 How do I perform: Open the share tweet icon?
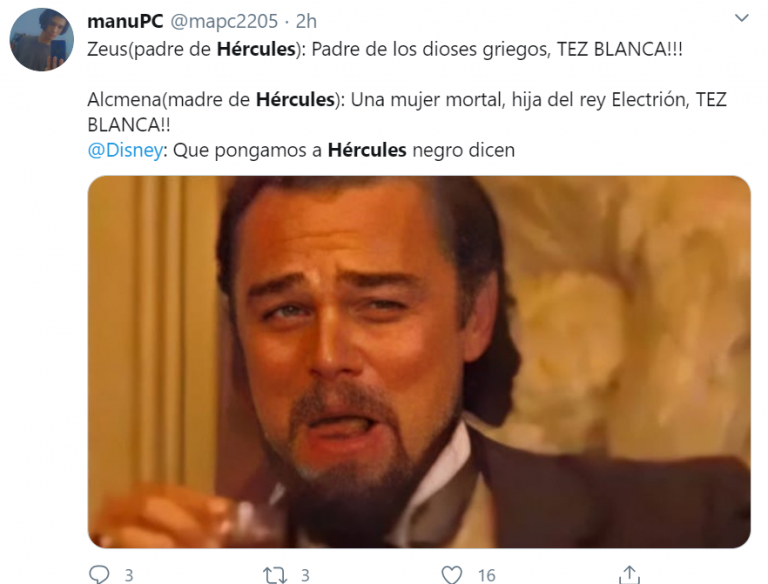click(x=629, y=574)
